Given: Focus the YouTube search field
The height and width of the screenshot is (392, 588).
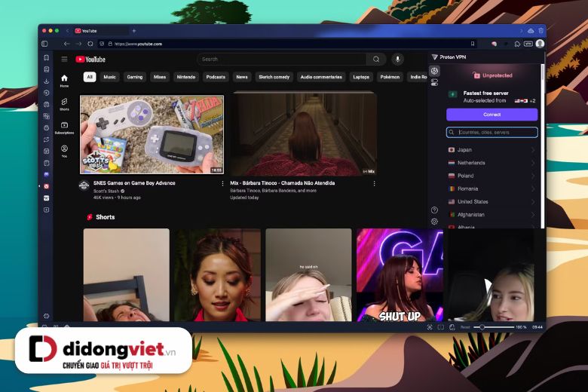Looking at the screenshot, I should click(282, 60).
